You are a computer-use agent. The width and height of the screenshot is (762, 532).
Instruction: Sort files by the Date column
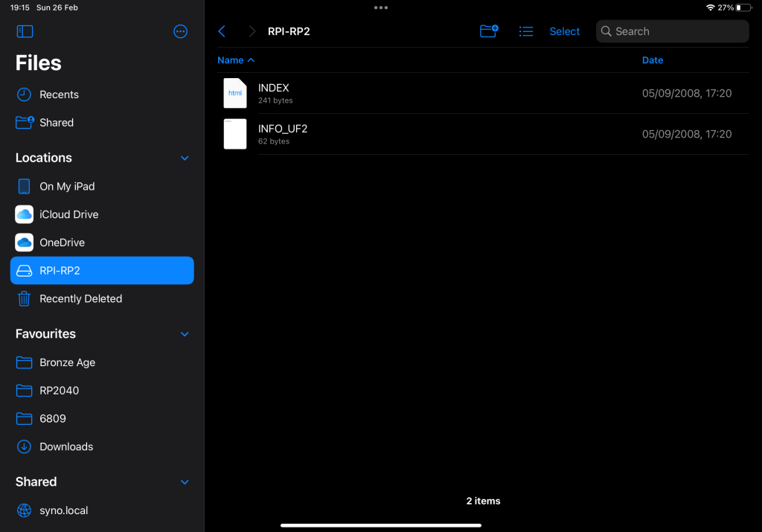653,60
